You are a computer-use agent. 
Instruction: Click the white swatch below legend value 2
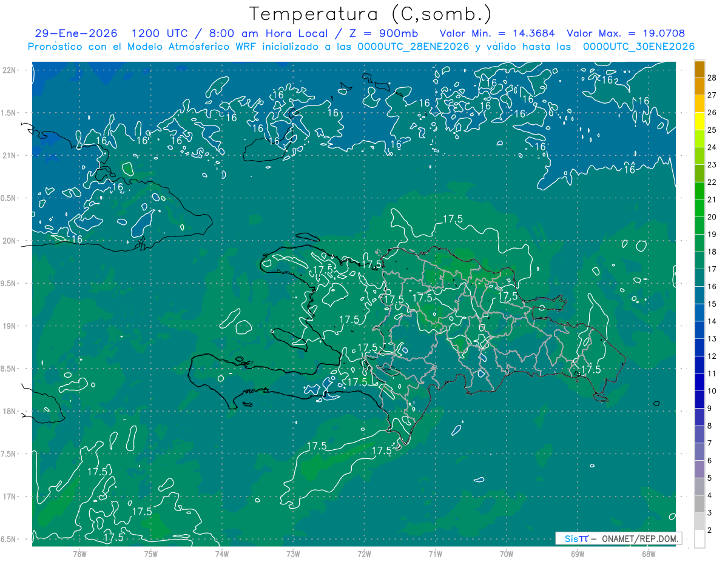tap(699, 539)
